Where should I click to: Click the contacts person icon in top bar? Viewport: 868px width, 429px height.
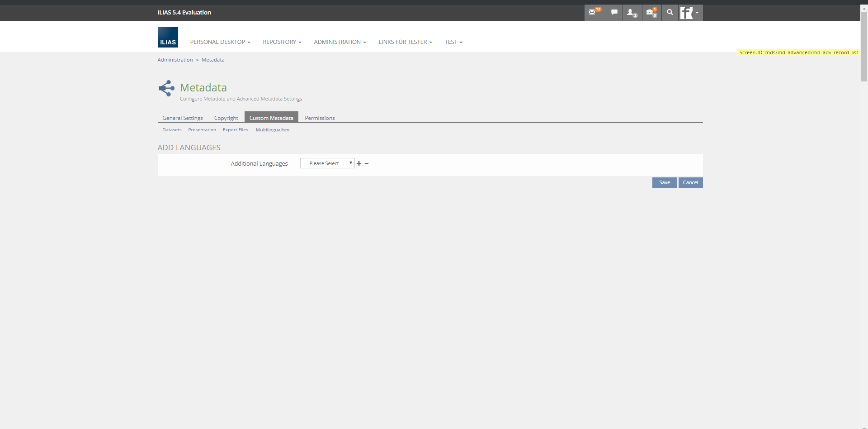[x=632, y=13]
